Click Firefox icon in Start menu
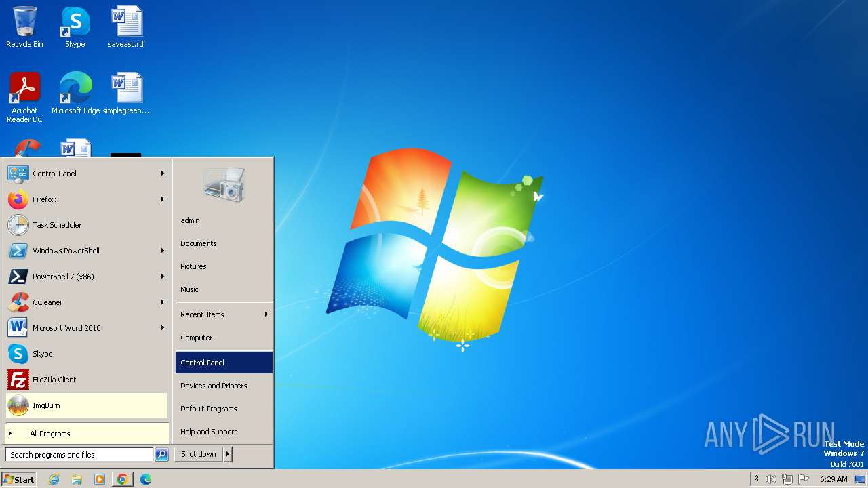This screenshot has height=488, width=868. pos(18,199)
